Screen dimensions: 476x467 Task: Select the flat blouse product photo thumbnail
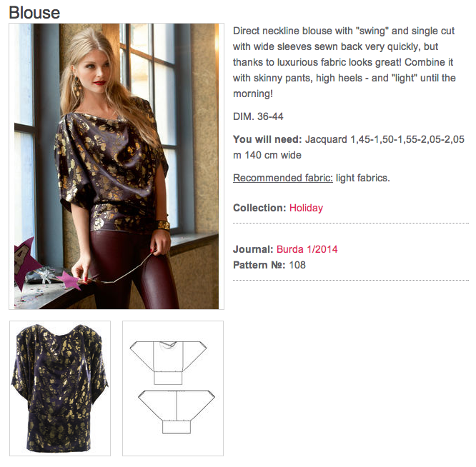[x=60, y=388]
